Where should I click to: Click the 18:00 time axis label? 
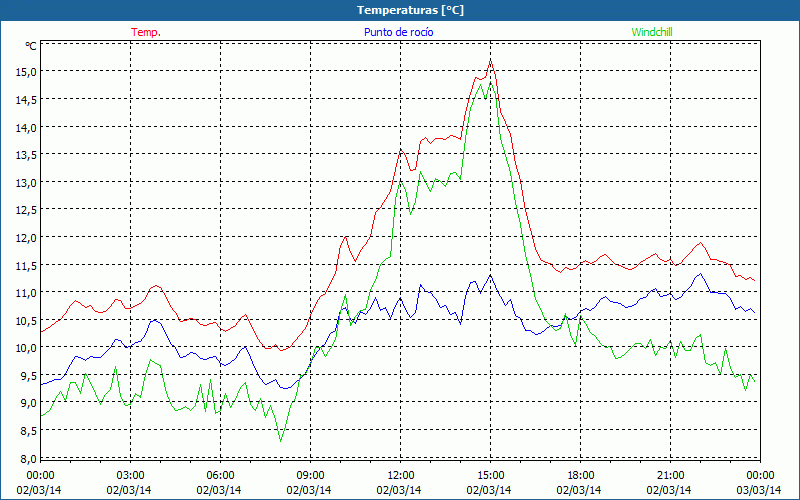pyautogui.click(x=581, y=476)
